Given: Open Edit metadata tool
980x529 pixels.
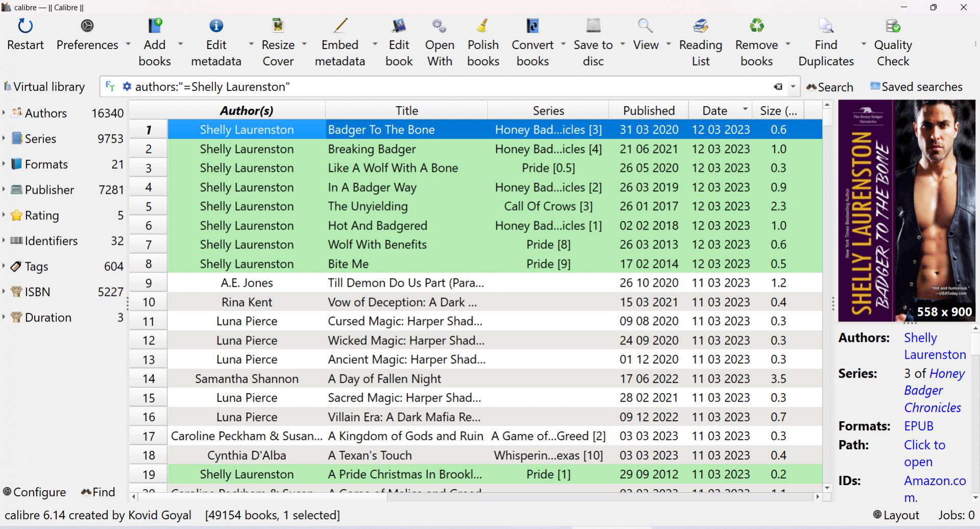Looking at the screenshot, I should [x=216, y=35].
